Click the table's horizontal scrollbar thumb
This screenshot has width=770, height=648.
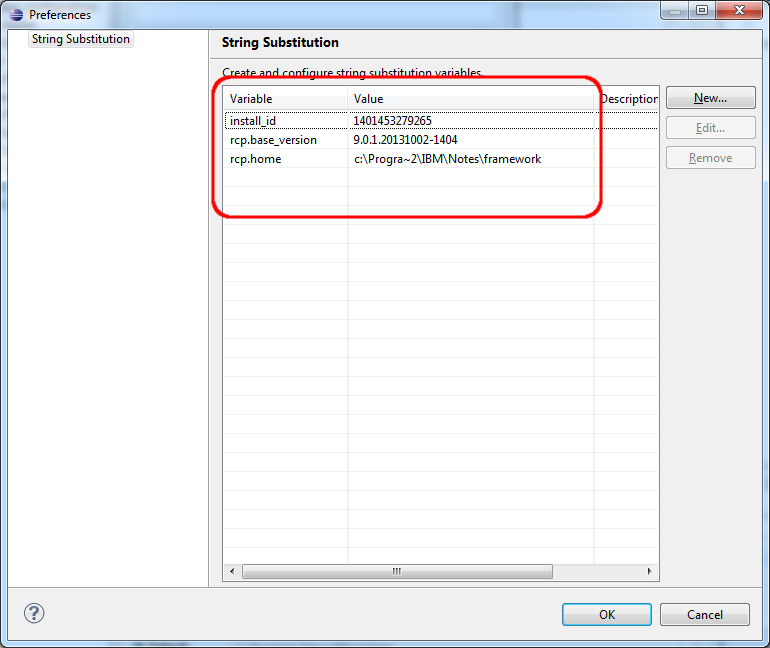tap(396, 571)
